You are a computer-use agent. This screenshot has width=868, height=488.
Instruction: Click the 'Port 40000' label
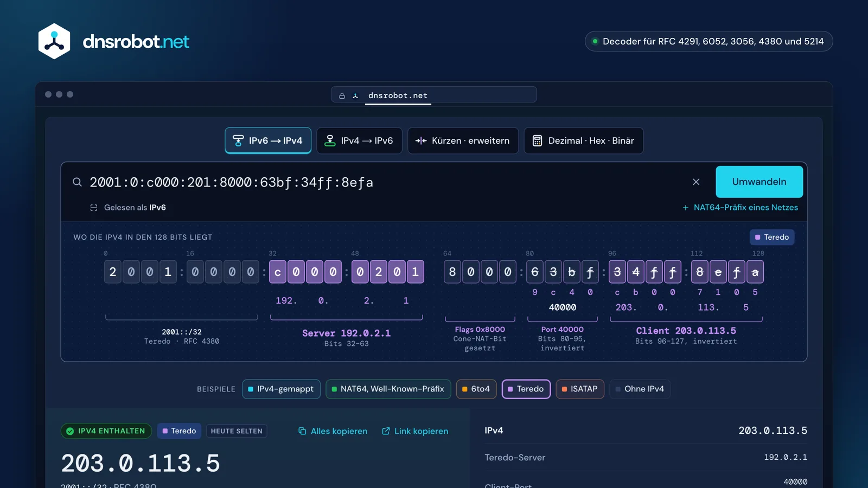(x=563, y=330)
